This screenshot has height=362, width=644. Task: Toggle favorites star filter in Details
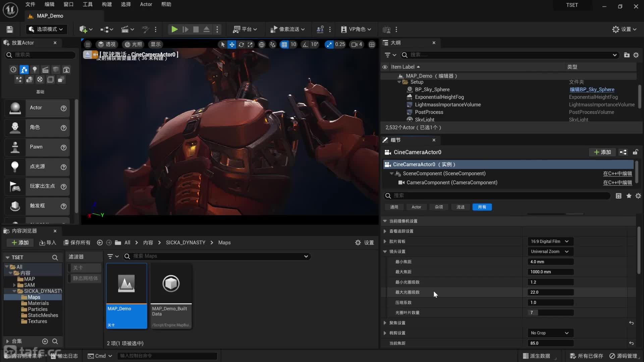(629, 196)
